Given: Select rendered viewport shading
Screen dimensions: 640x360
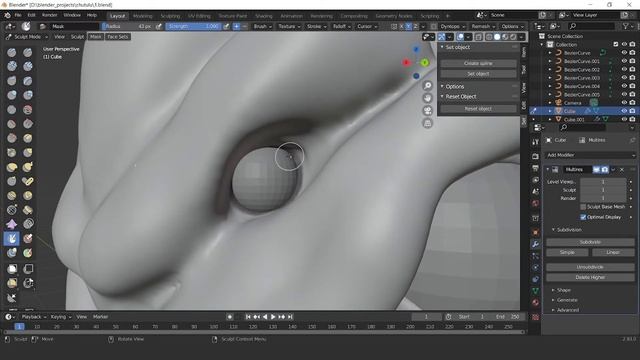Looking at the screenshot, I should point(513,37).
